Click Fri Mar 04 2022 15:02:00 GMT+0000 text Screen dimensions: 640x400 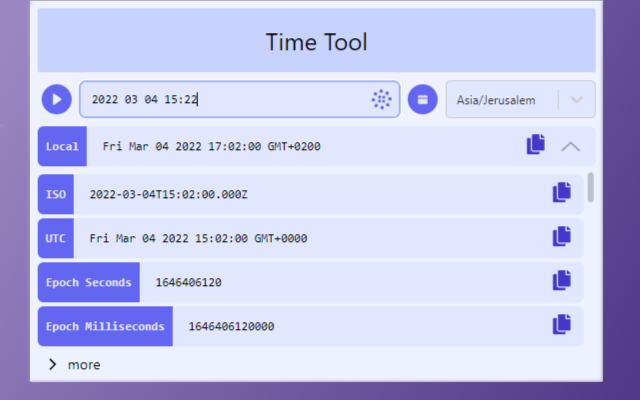(x=198, y=238)
